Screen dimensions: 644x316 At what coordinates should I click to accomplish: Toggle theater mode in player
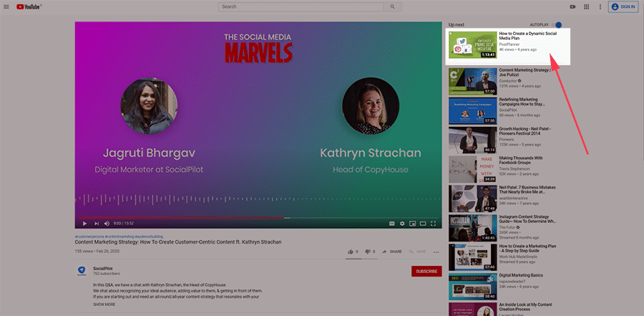(x=423, y=224)
